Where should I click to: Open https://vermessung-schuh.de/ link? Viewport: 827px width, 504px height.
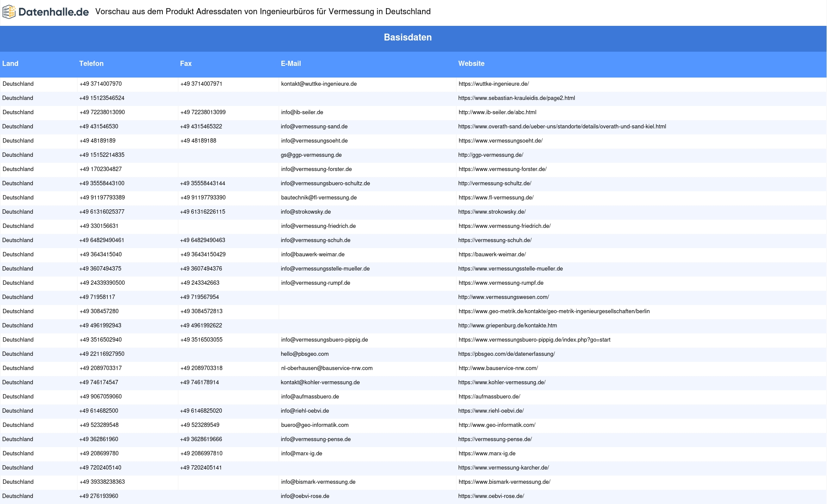tap(495, 240)
